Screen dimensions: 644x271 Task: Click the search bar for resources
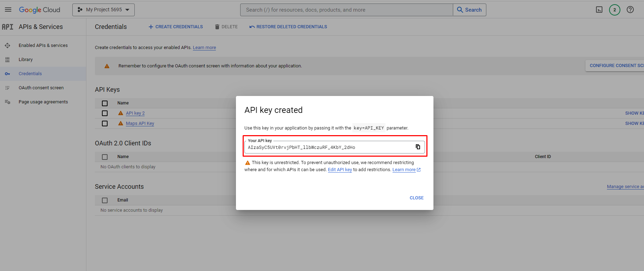346,10
